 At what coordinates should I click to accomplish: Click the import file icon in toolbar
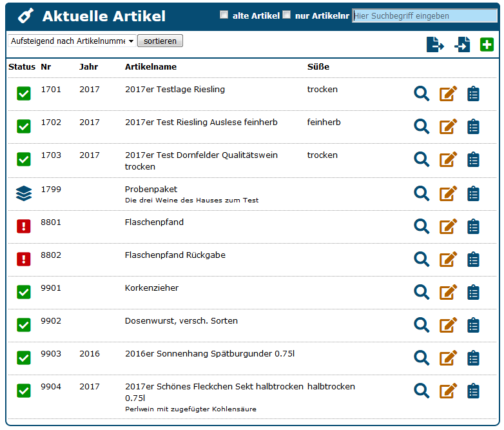point(462,44)
